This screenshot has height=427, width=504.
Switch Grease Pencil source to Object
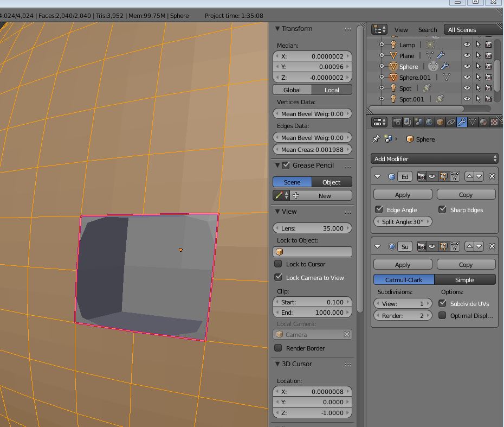click(331, 182)
